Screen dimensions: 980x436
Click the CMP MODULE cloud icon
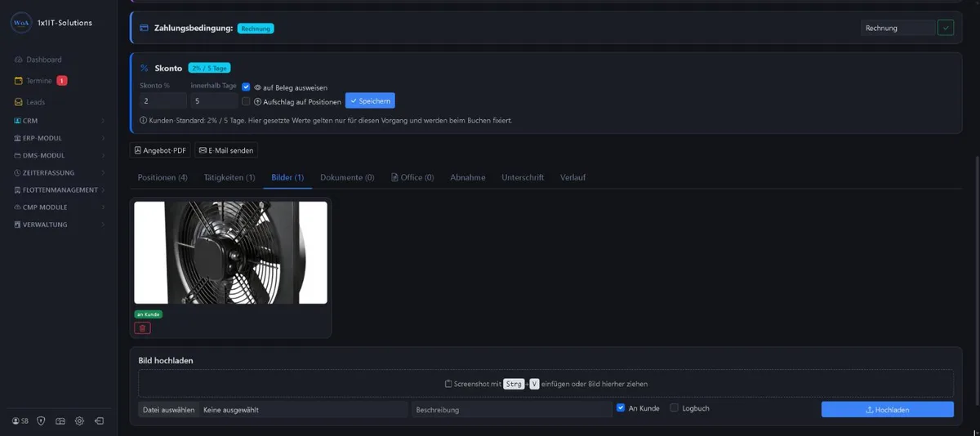point(17,207)
